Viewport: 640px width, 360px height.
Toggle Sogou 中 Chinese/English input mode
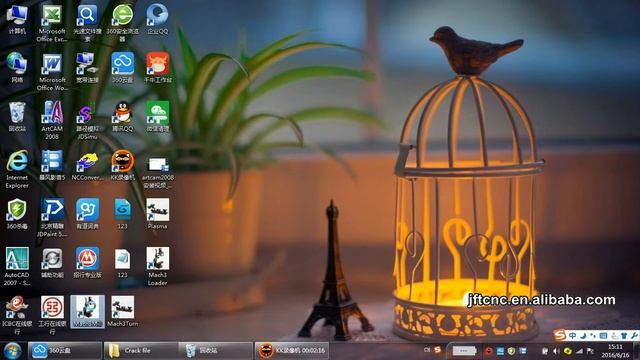[x=572, y=336]
